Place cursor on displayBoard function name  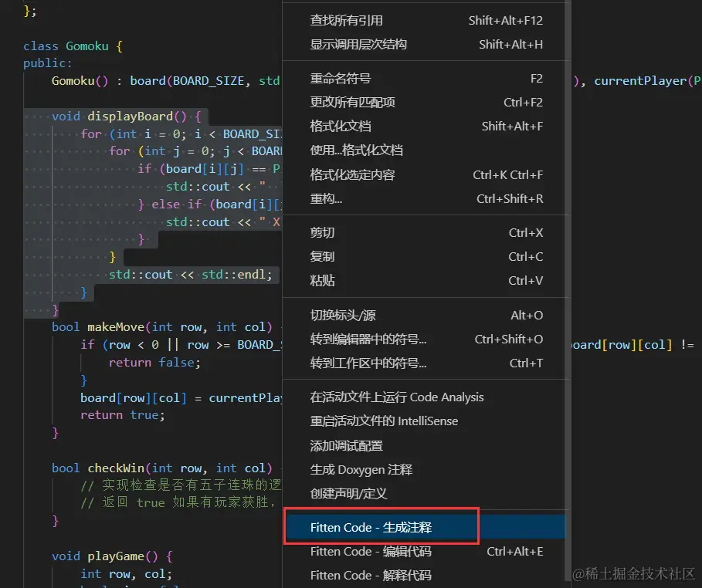130,117
